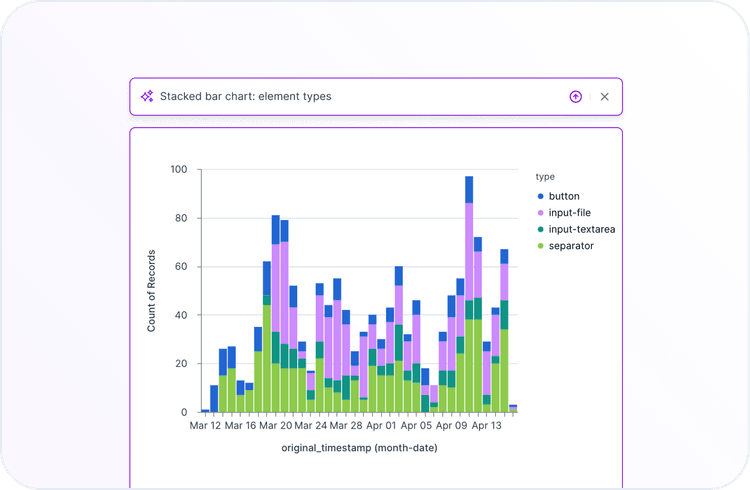Select the 'input-file' legend label
The image size is (750, 490).
point(570,212)
